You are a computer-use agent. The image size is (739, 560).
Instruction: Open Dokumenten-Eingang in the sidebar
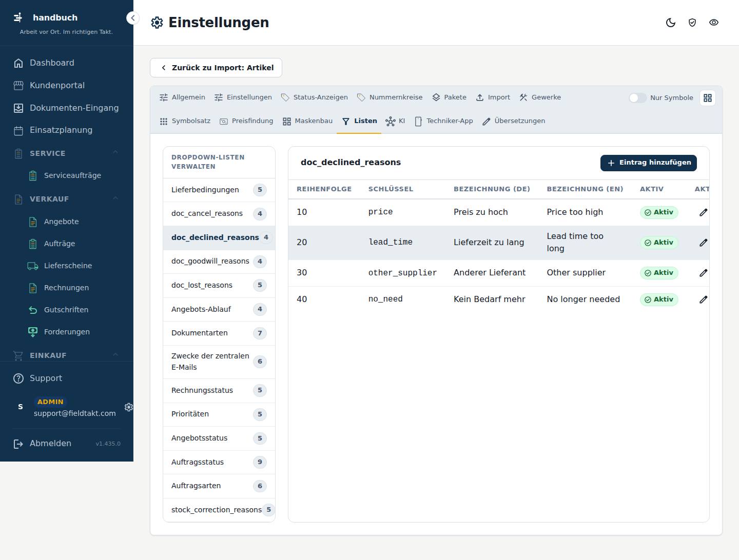point(67,108)
